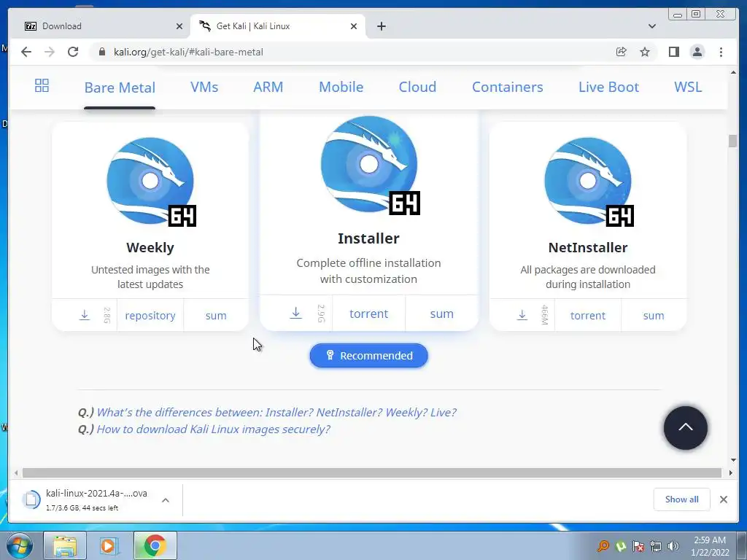
Task: Open Chrome three-dot menu
Action: 721,52
